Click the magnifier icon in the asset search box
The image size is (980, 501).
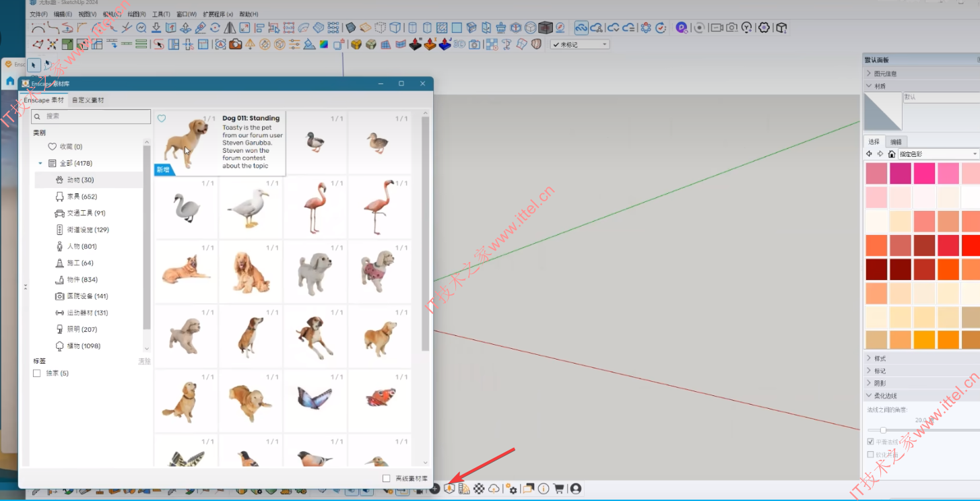(x=38, y=116)
